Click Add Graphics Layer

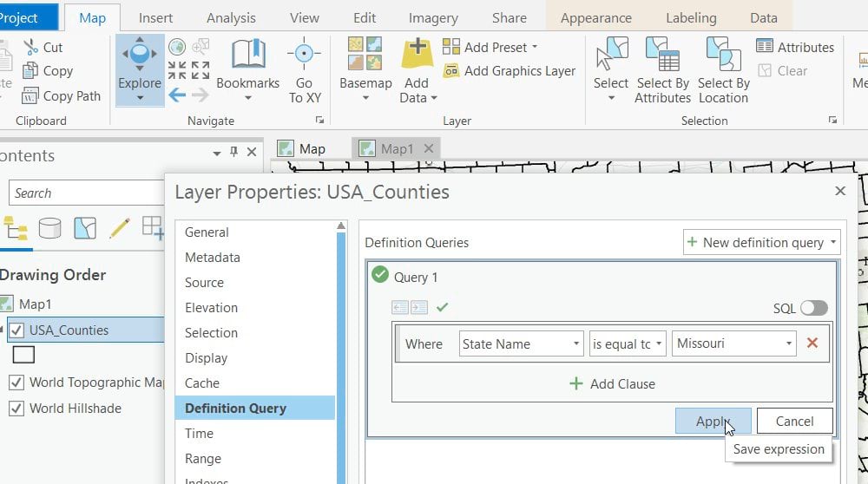click(x=510, y=71)
